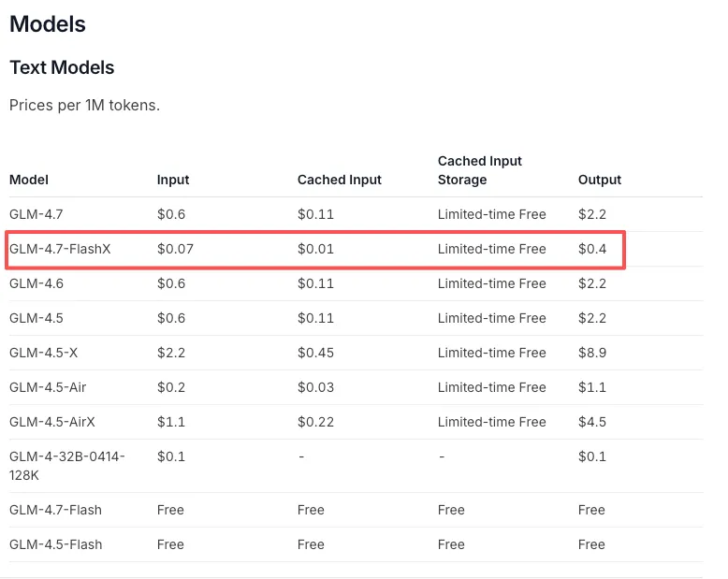Viewport: 728px width, 579px height.
Task: Click the Text Models section heading
Action: [62, 67]
